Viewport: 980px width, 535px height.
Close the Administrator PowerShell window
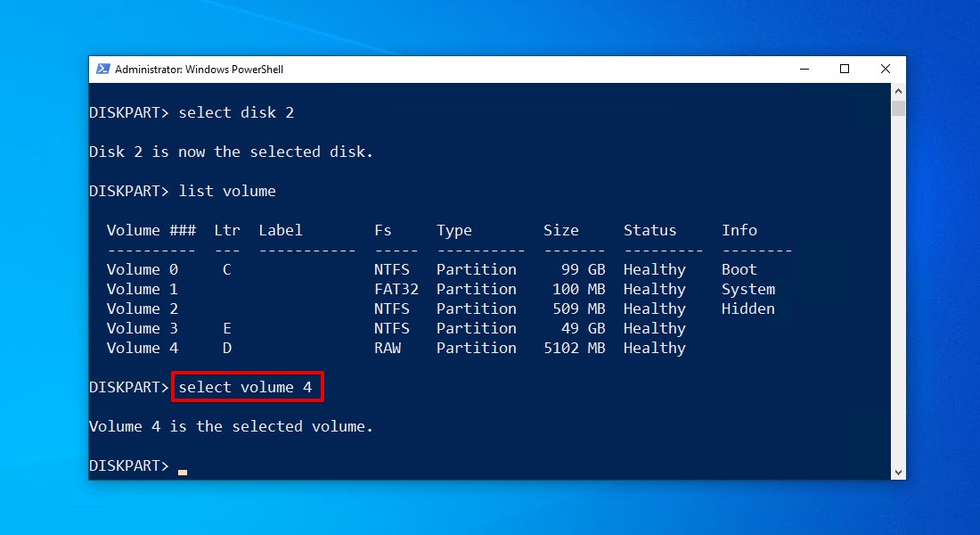885,69
